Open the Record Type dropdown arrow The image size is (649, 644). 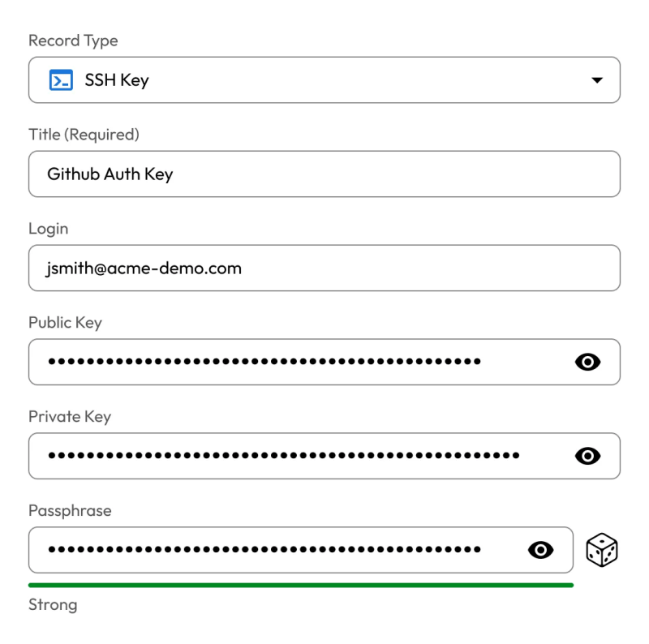pos(597,79)
